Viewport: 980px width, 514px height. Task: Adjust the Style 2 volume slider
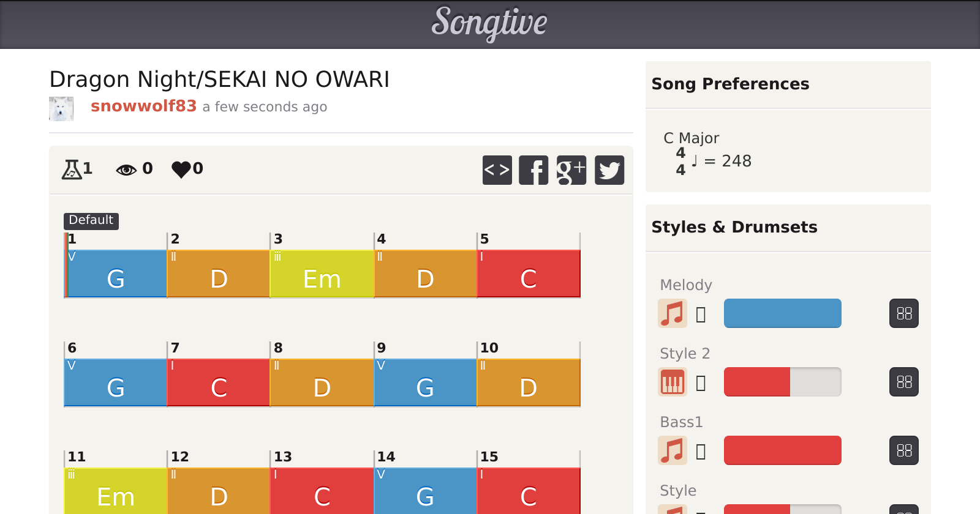[x=782, y=382]
